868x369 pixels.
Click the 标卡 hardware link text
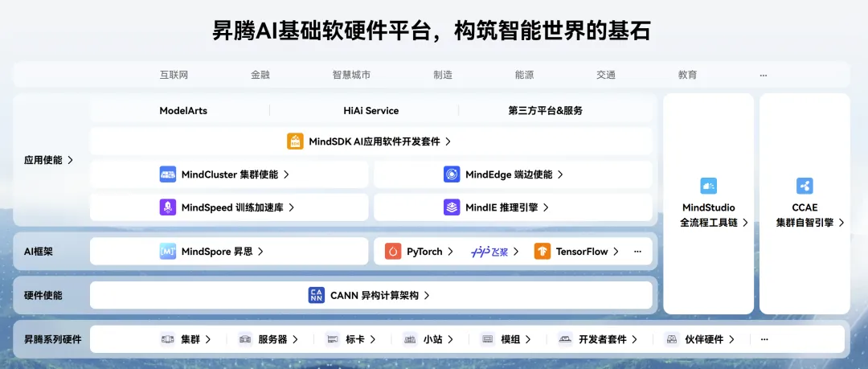pos(355,339)
